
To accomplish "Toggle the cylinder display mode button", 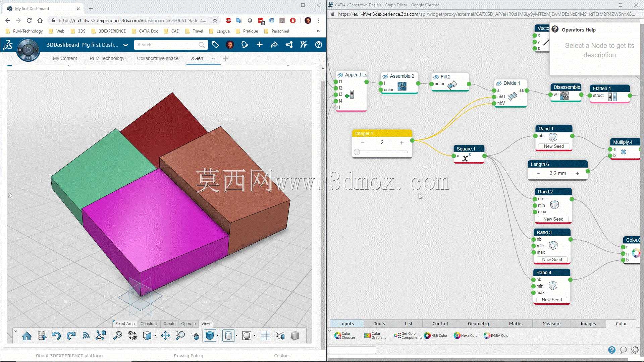I will tap(228, 336).
